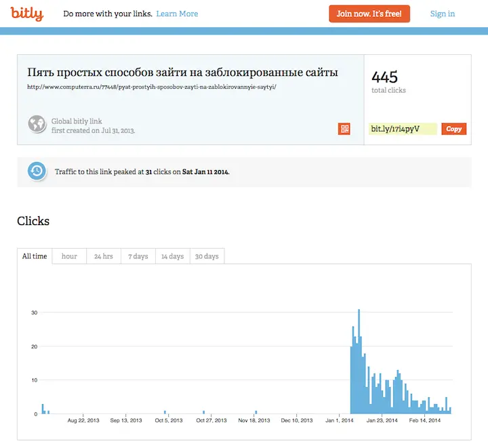This screenshot has height=448, width=488.
Task: Click the globe icon beside Global bitly link
Action: (x=37, y=124)
